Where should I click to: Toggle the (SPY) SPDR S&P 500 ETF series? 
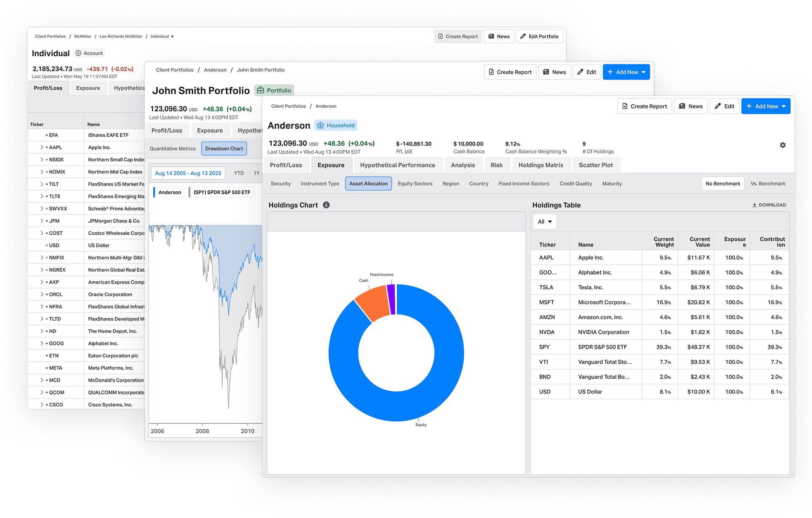tap(221, 192)
